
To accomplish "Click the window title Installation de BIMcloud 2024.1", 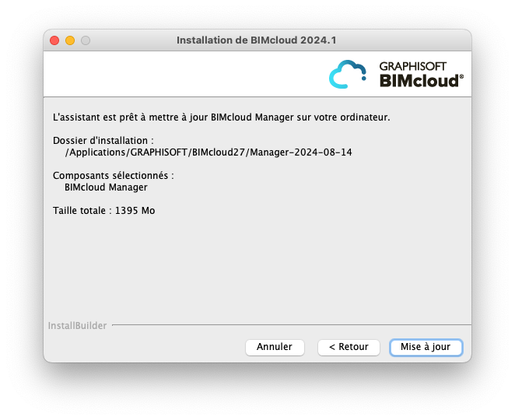I will point(257,40).
